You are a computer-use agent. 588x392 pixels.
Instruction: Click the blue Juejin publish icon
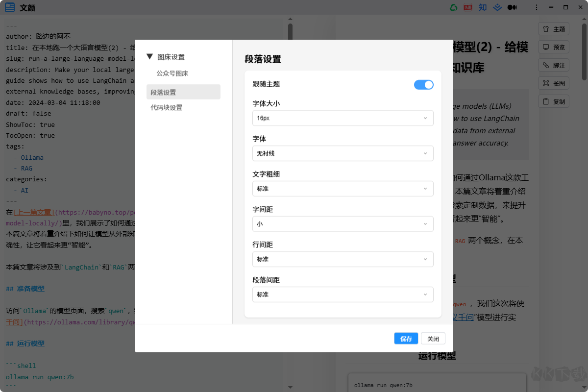click(x=497, y=7)
